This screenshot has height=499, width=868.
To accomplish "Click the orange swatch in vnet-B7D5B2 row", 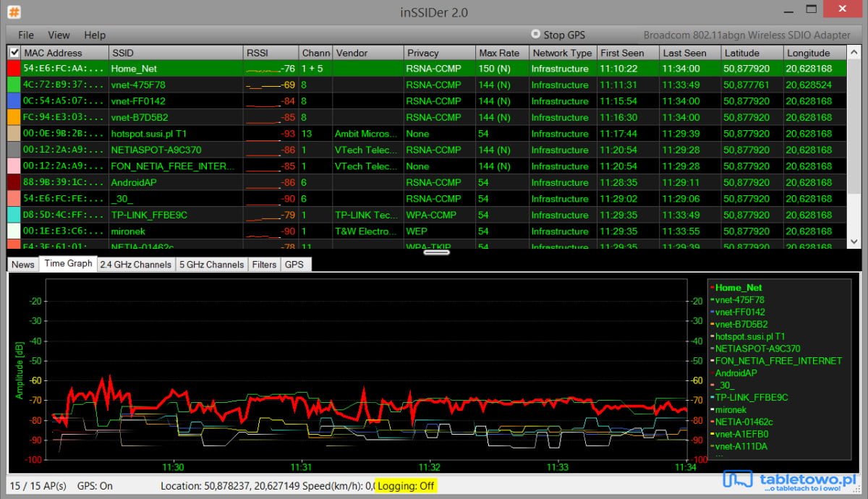I will coord(14,117).
